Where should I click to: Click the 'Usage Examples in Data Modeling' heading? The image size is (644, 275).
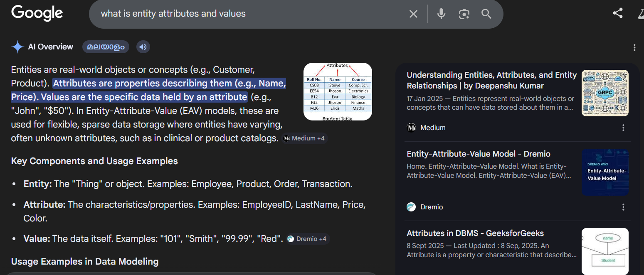[85, 261]
